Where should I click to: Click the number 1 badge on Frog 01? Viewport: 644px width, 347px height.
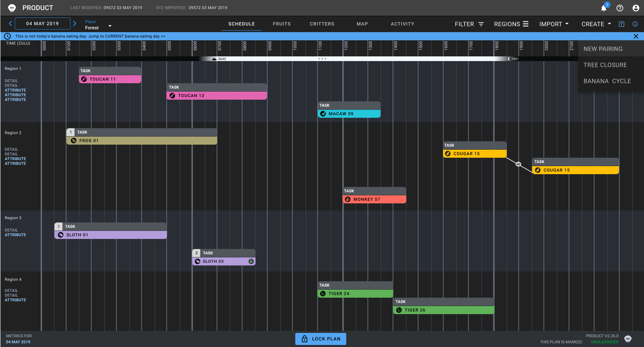click(x=71, y=132)
